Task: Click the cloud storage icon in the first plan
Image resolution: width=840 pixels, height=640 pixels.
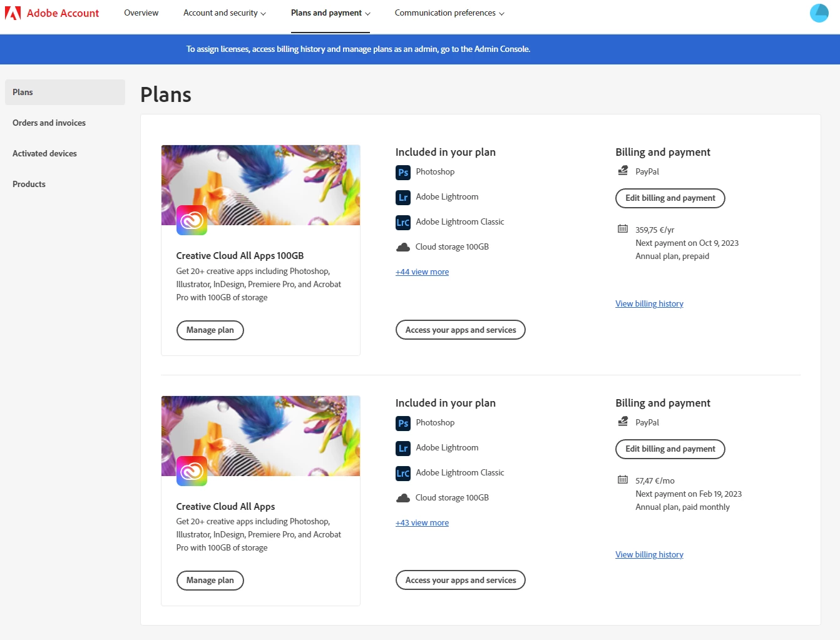Action: click(x=403, y=247)
